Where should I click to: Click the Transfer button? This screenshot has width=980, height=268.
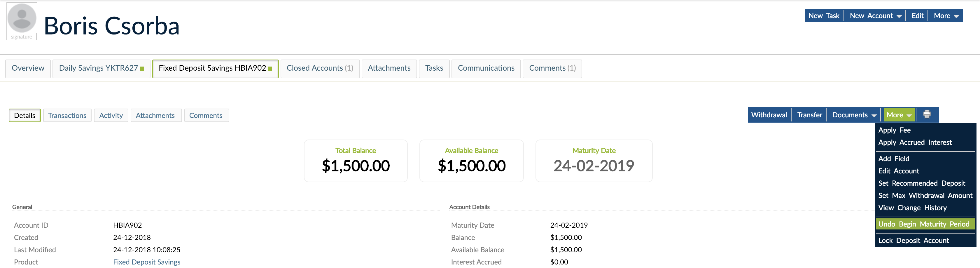[809, 114]
